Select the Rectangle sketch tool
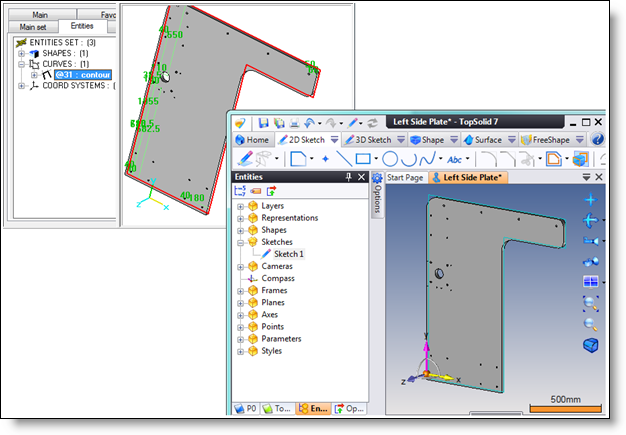The width and height of the screenshot is (626, 435). point(362,159)
